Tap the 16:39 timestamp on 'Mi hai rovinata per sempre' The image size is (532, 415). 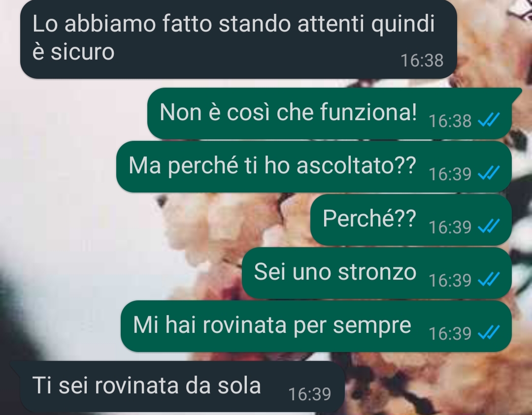point(450,334)
